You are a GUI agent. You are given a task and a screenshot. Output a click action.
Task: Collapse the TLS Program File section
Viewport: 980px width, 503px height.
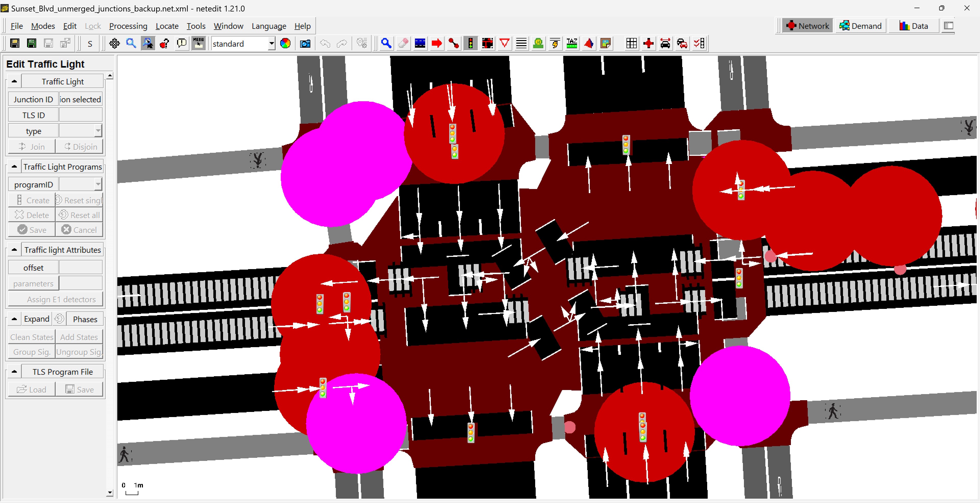(x=15, y=371)
